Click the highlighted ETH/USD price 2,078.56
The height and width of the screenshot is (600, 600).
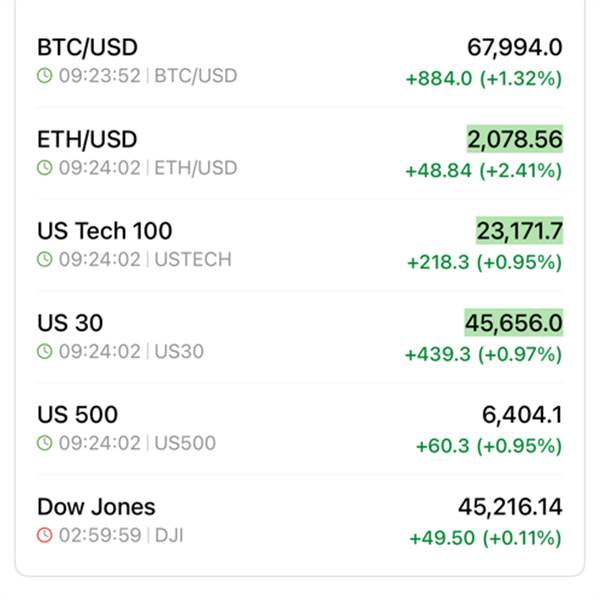click(x=514, y=139)
